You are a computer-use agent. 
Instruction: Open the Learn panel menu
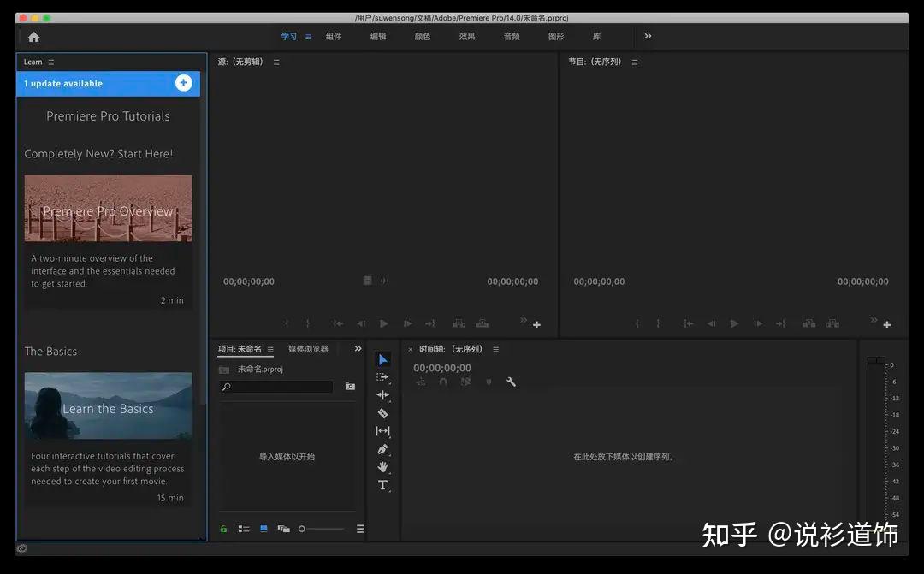[x=51, y=62]
